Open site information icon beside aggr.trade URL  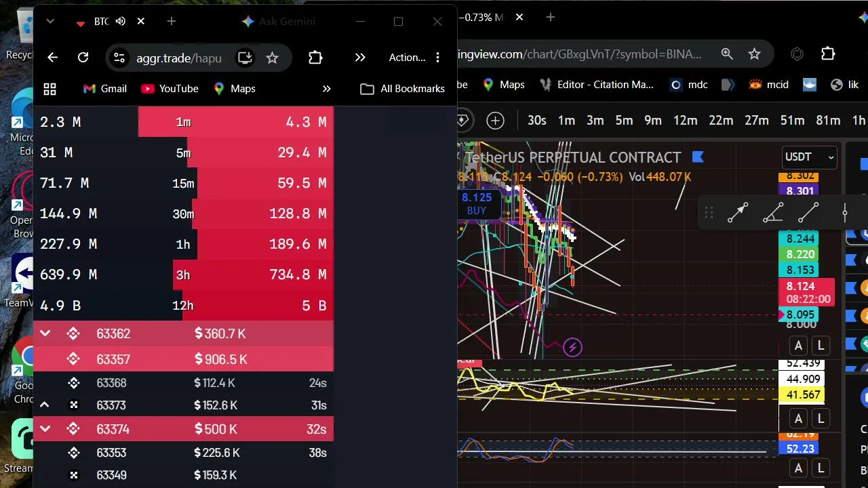click(x=119, y=58)
